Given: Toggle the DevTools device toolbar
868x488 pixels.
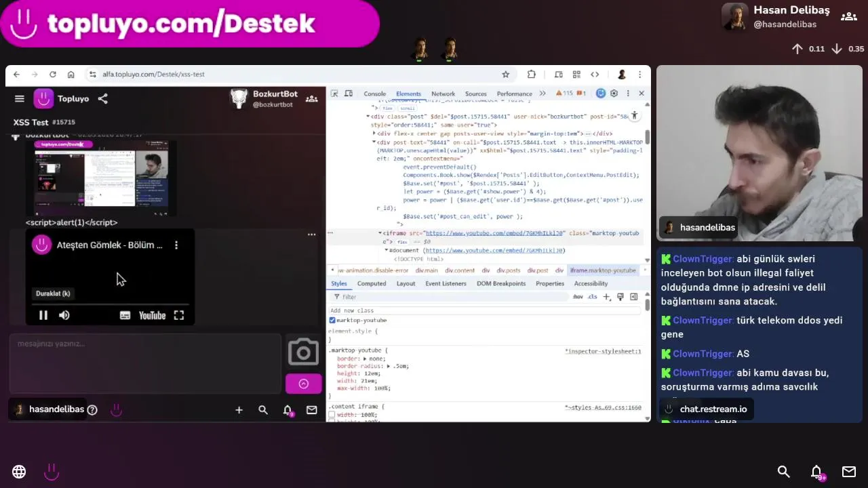Looking at the screenshot, I should [x=349, y=94].
